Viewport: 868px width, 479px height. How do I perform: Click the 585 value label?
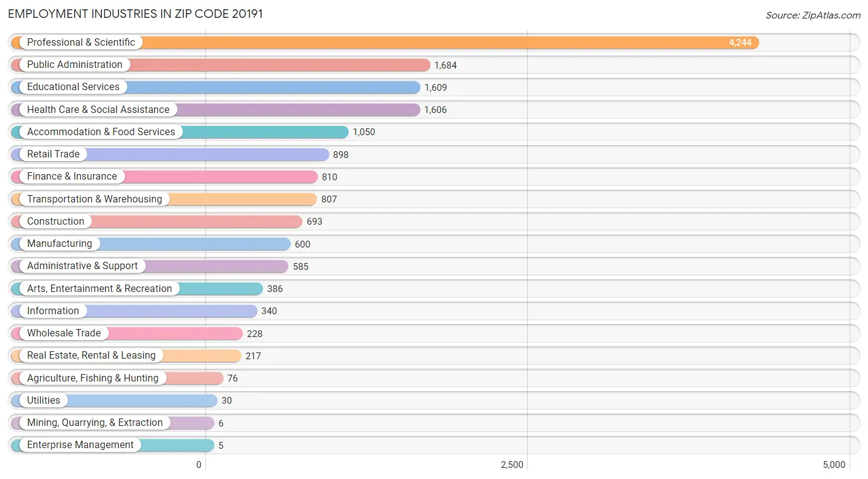[x=301, y=267]
